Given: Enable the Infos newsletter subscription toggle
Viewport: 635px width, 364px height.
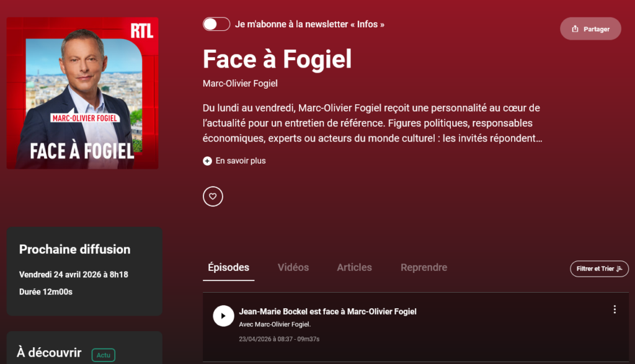Looking at the screenshot, I should coord(216,24).
